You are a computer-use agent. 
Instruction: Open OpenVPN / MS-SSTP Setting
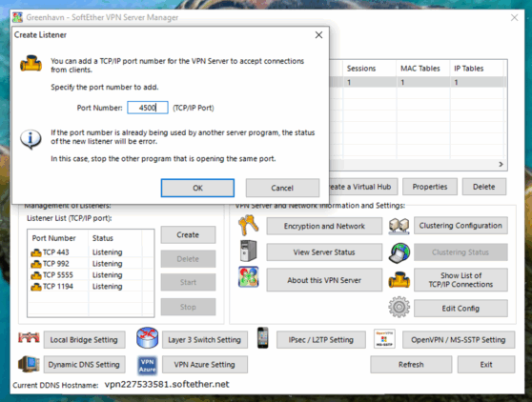pos(459,340)
